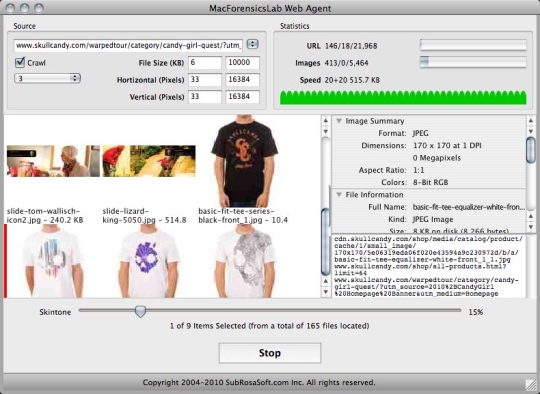Click the maximum Horizontal pixels field
Screen dimensions: 540x394
tap(242, 80)
